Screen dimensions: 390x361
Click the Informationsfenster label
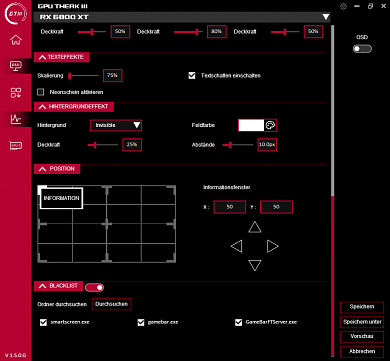pos(226,188)
